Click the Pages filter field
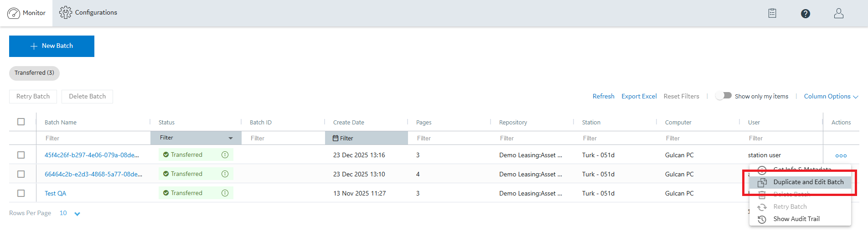The image size is (868, 237). click(449, 138)
